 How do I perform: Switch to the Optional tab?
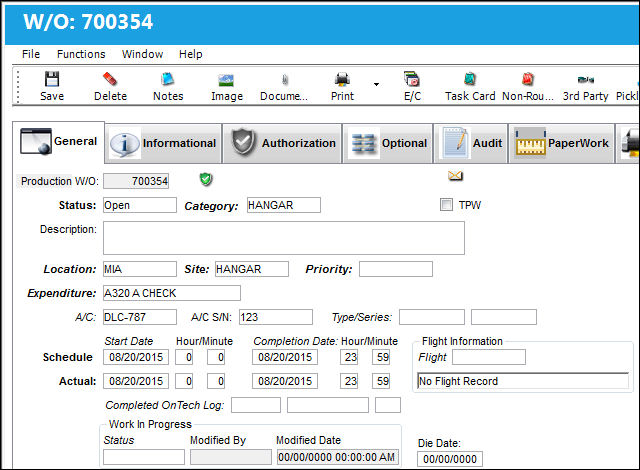coord(388,144)
